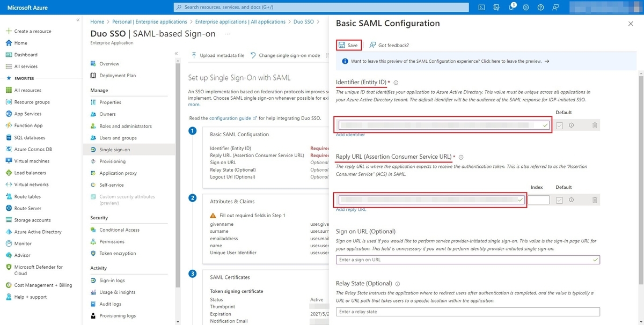Click Got feedback? in the panel

pos(389,45)
